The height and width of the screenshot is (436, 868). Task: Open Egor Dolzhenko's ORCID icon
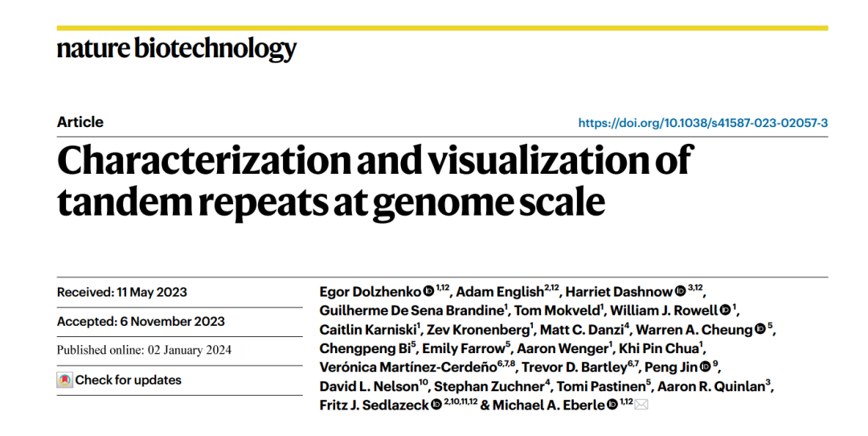click(428, 291)
